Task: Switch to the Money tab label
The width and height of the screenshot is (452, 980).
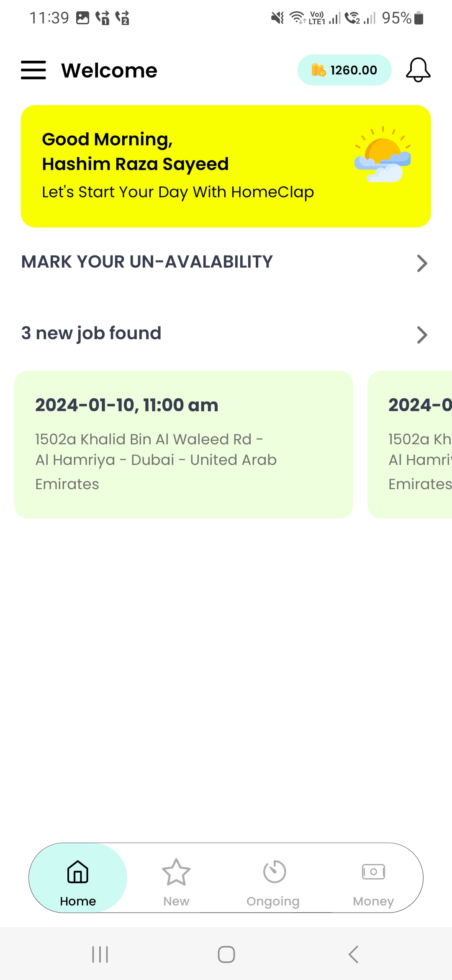Action: [373, 901]
